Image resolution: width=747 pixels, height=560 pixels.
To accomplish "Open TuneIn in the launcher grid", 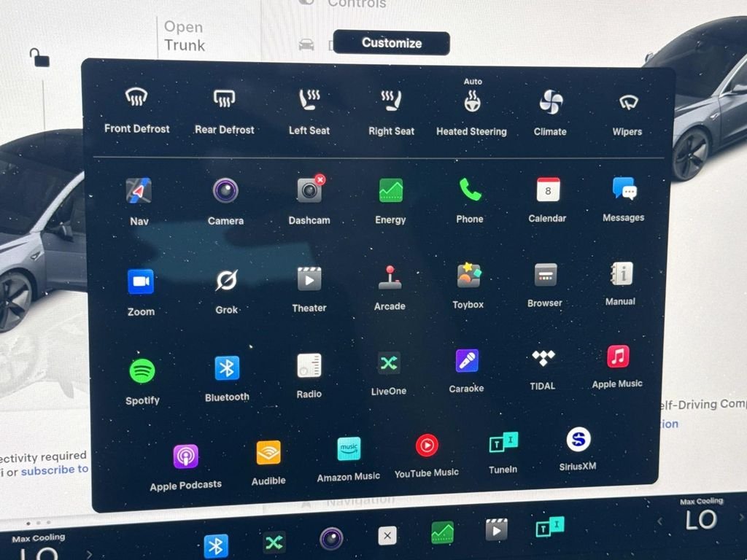I will coord(503,453).
